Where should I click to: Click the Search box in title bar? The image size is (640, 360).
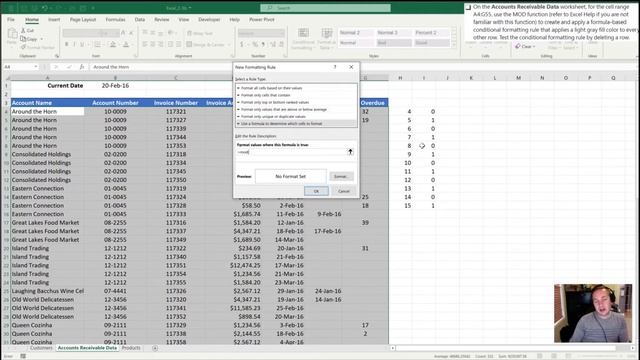click(x=325, y=8)
